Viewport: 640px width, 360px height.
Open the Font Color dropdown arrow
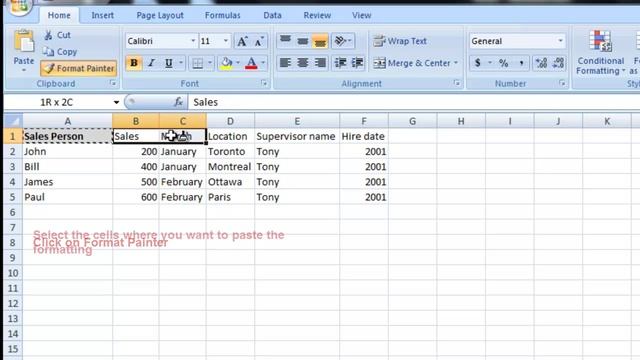coord(263,63)
